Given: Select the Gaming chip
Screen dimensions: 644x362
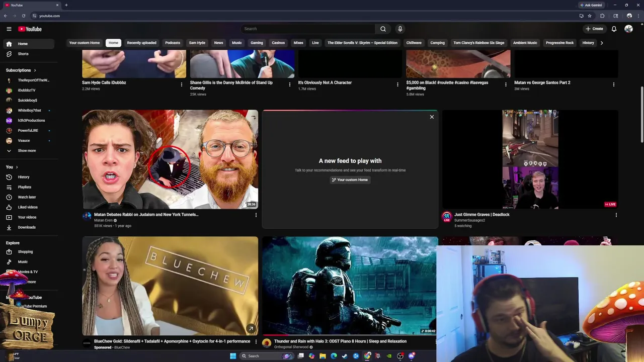Looking at the screenshot, I should click(x=257, y=43).
